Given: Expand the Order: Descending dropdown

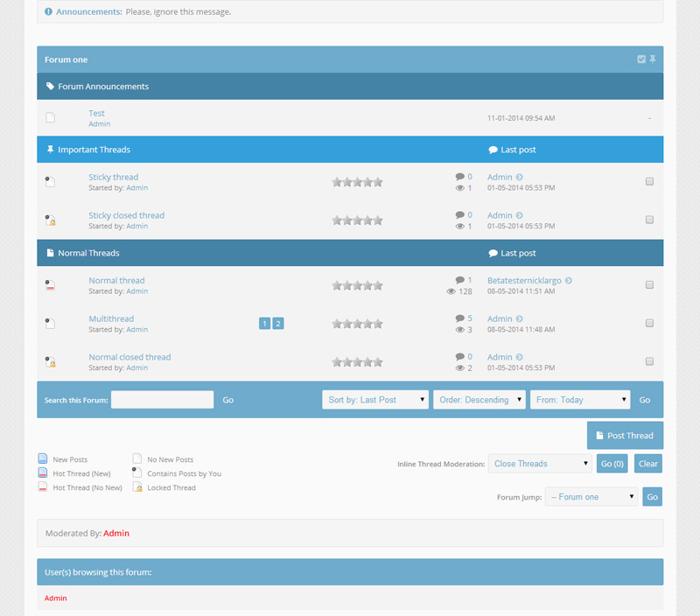Looking at the screenshot, I should pos(479,400).
